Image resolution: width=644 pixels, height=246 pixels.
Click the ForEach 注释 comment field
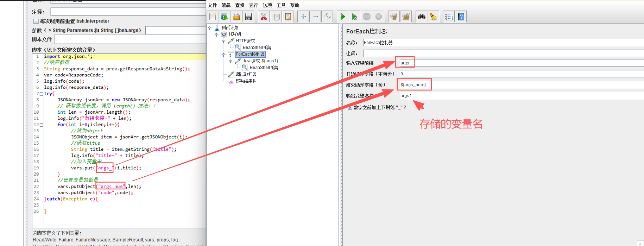pos(503,53)
